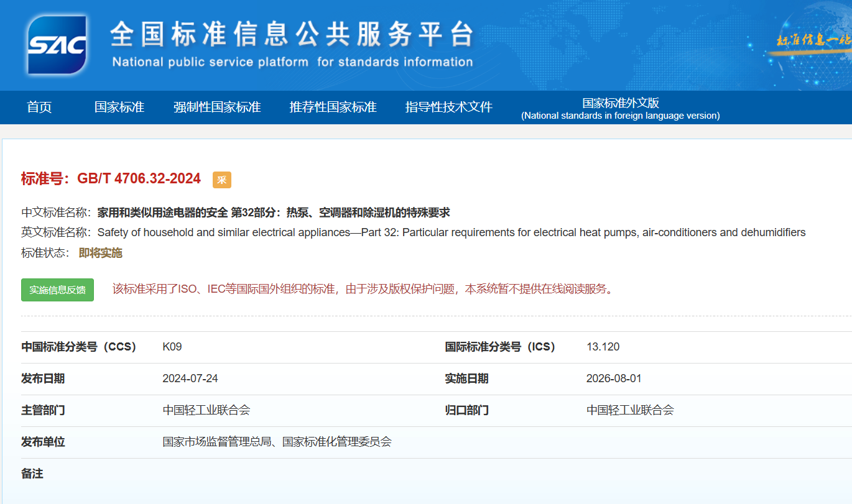This screenshot has width=852, height=504.
Task: Click the 标准信息一站 banner slogan
Action: pos(814,40)
